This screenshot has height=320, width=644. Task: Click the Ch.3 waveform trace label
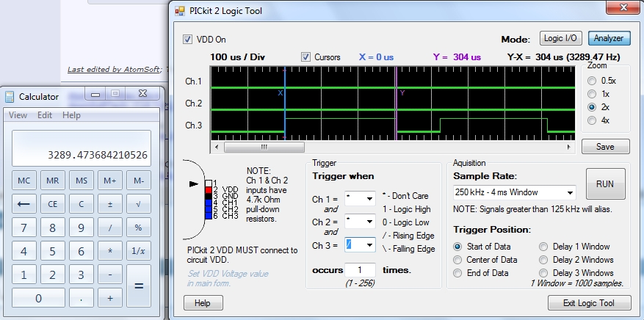[x=193, y=126]
